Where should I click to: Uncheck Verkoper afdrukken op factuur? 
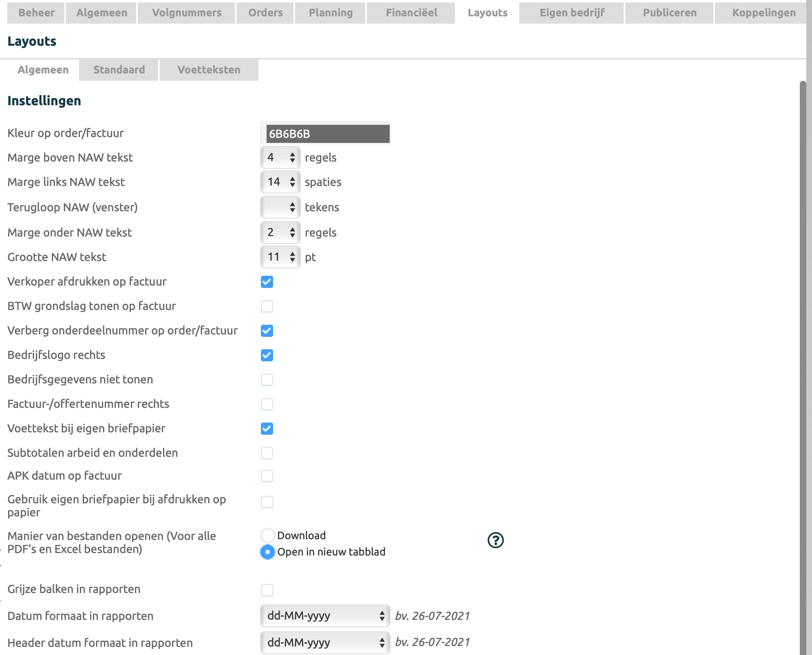point(267,282)
